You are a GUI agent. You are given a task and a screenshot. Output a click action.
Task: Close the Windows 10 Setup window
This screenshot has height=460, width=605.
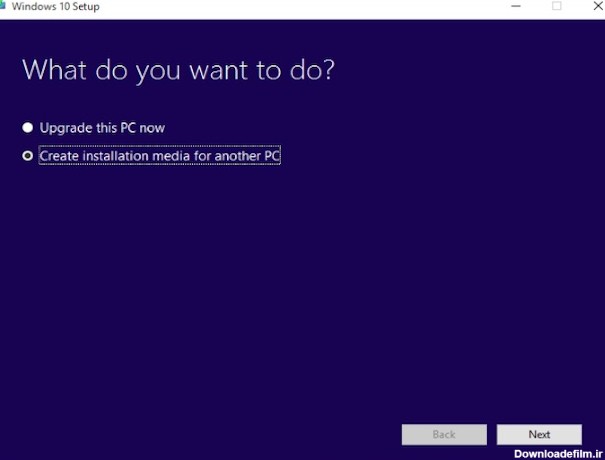(x=597, y=6)
